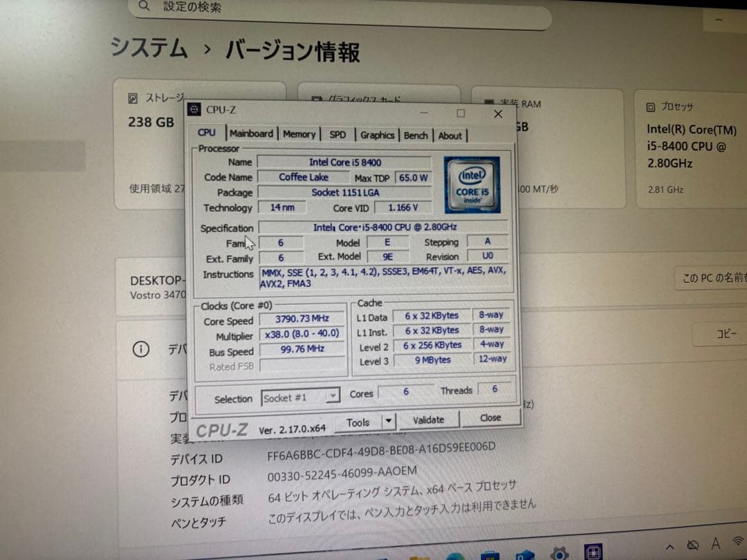747x560 pixels.
Task: Click the settings search field
Action: tap(339, 10)
